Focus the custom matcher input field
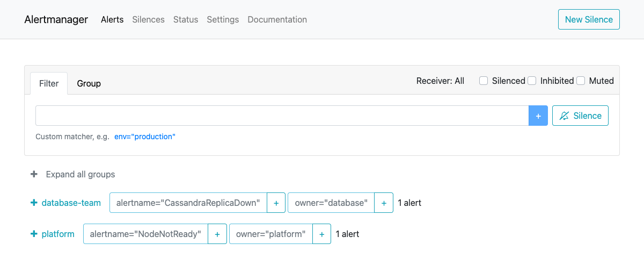The height and width of the screenshot is (258, 644). [282, 116]
